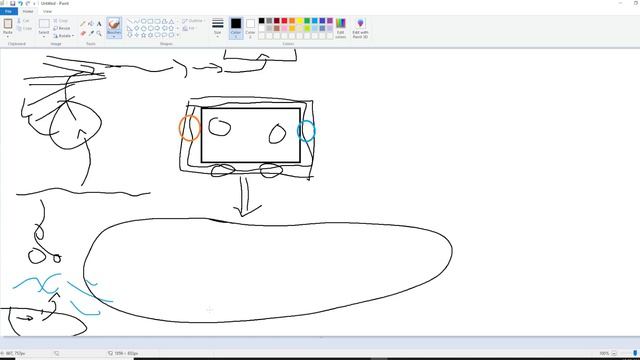Pick the yellow palette color
This screenshot has height=360, width=640.
[300, 21]
